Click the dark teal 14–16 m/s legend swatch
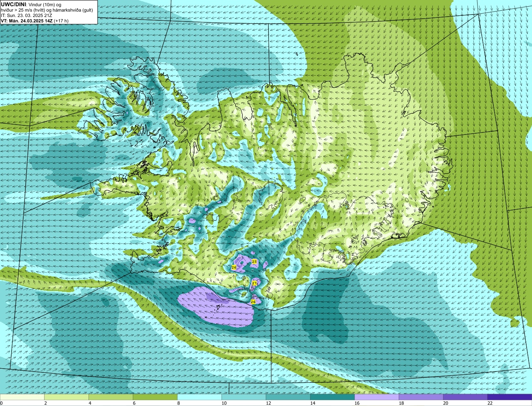 click(332, 397)
